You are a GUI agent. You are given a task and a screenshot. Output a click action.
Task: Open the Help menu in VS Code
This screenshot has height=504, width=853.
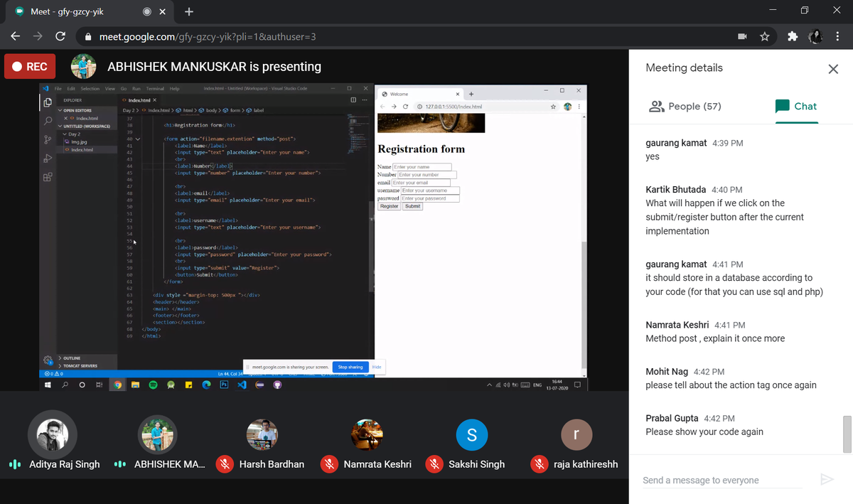point(174,89)
